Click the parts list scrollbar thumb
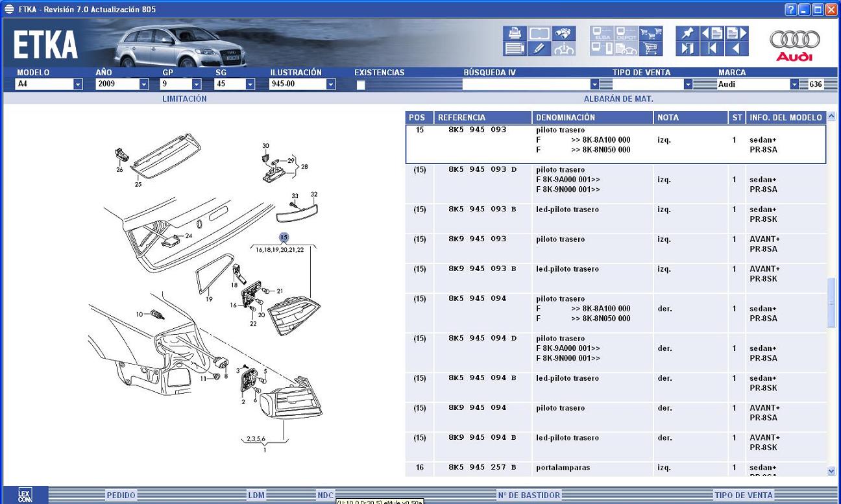The width and height of the screenshot is (841, 504). [x=832, y=303]
